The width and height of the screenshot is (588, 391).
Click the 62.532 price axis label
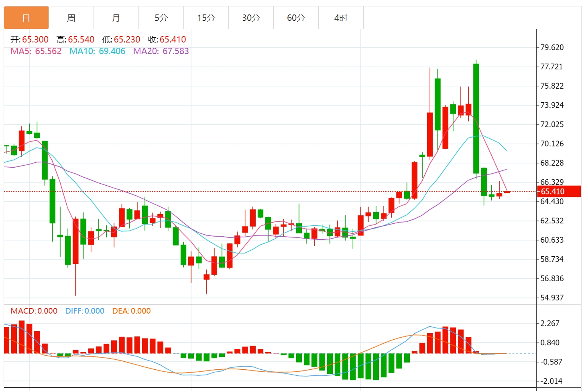pyautogui.click(x=552, y=221)
